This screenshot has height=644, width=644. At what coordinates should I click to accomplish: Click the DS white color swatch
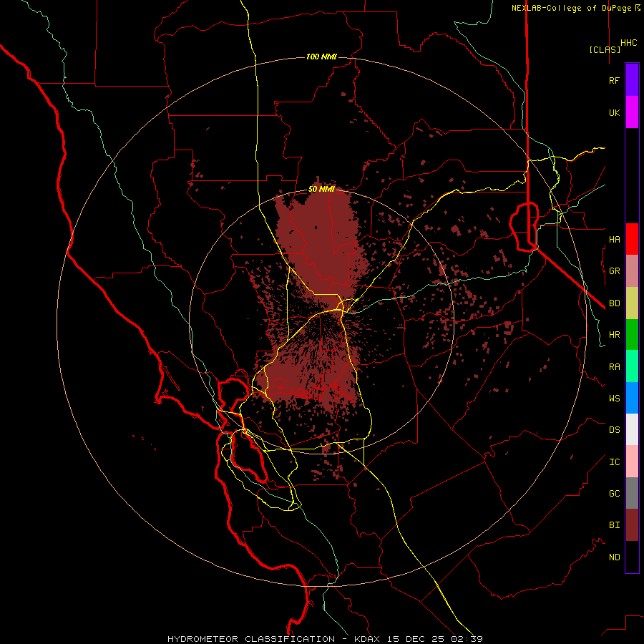coord(632,429)
